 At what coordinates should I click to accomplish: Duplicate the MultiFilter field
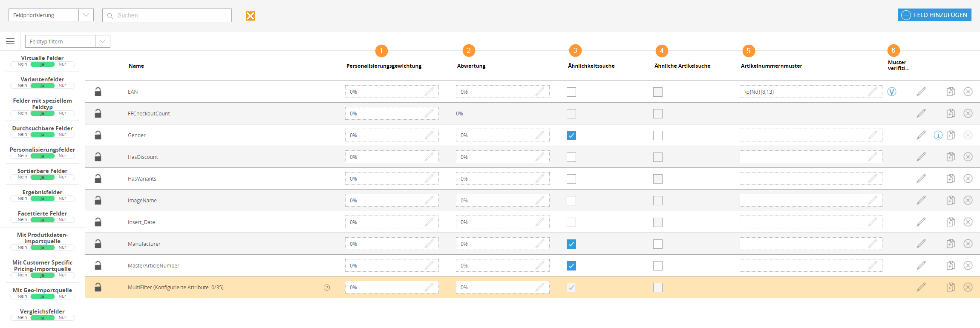(951, 287)
